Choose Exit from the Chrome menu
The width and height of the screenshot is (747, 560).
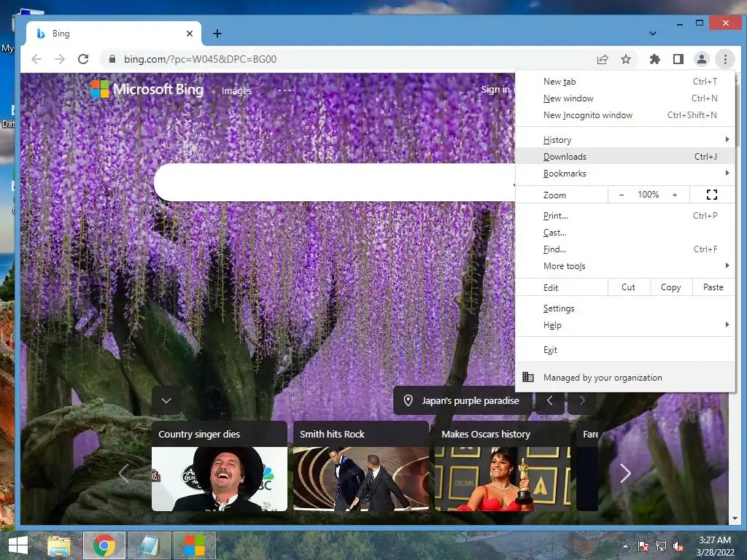click(x=624, y=350)
